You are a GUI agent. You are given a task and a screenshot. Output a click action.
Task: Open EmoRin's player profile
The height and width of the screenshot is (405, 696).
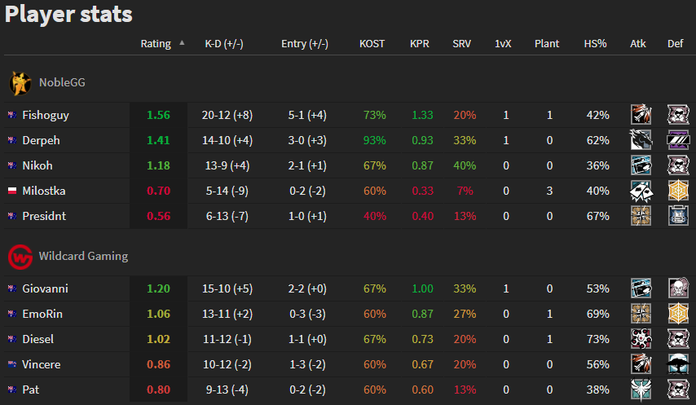tap(42, 314)
